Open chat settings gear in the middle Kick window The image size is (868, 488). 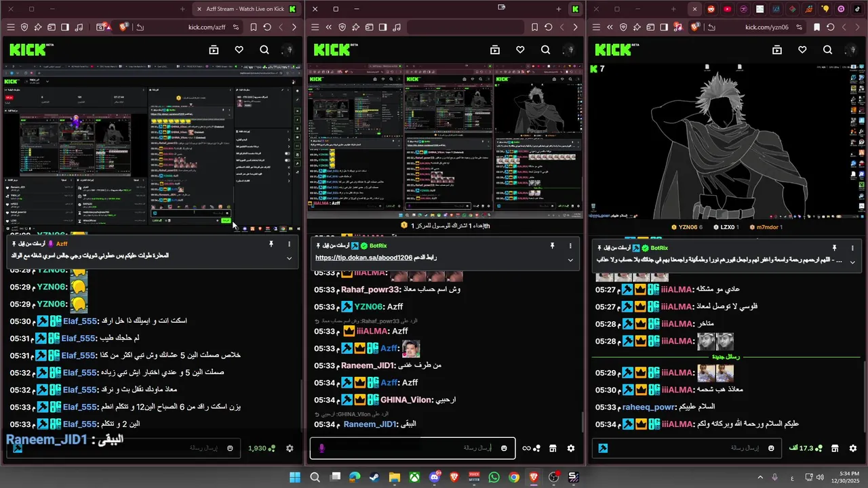tap(571, 448)
